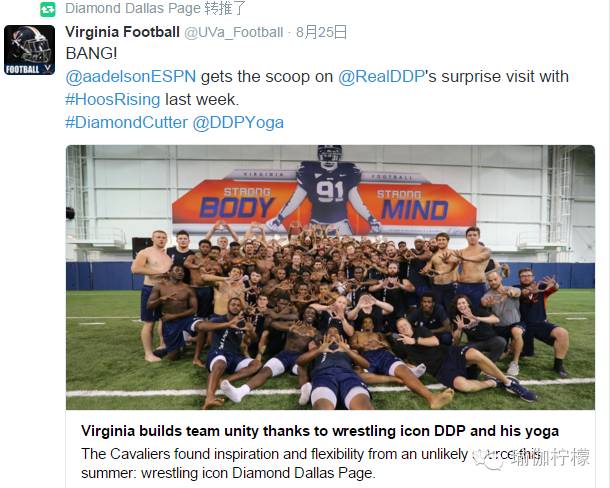The width and height of the screenshot is (610, 488).
Task: Click the @DDPYoga mention
Action: (238, 122)
